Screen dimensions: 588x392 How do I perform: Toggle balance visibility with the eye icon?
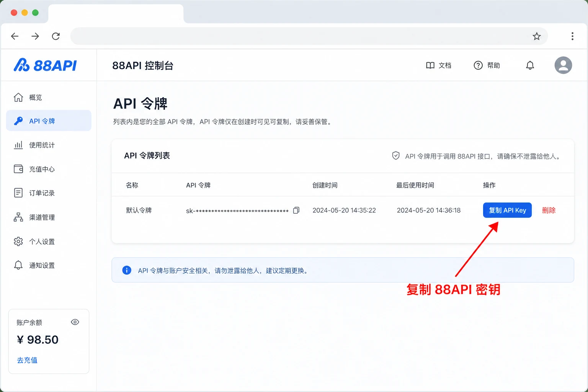(x=75, y=322)
